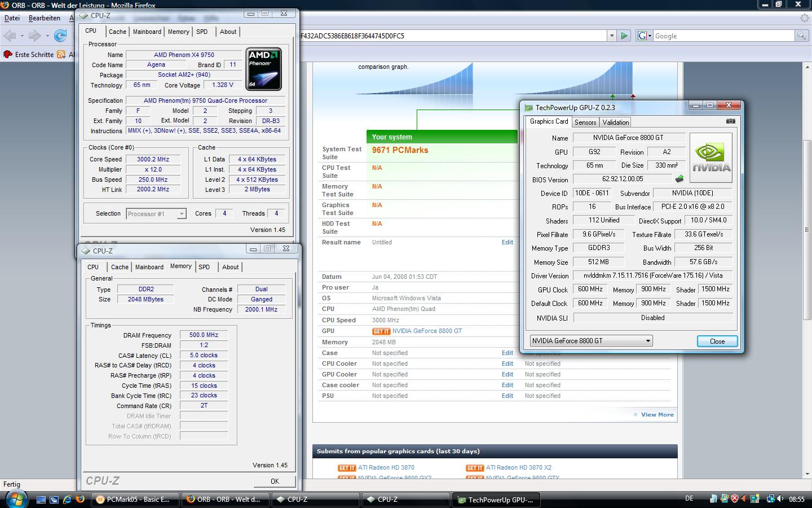Click the DRAM Frequency value 500.0 MHz

(x=204, y=335)
